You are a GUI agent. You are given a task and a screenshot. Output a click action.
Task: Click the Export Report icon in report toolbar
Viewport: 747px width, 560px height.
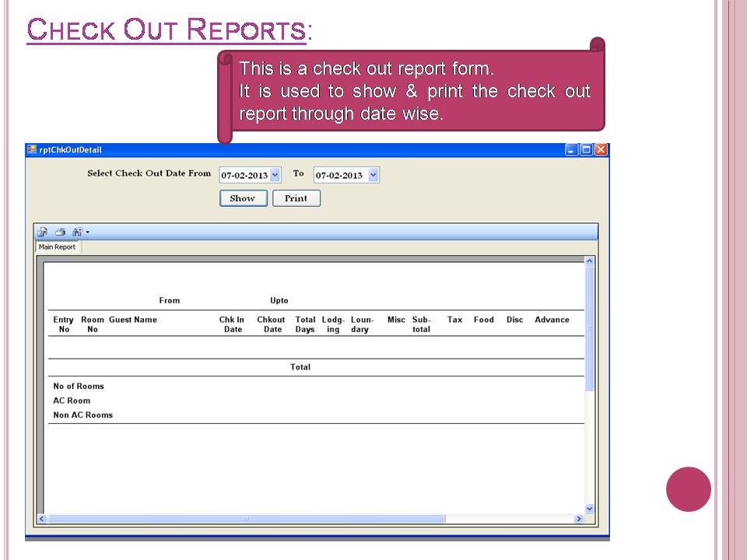(x=42, y=232)
